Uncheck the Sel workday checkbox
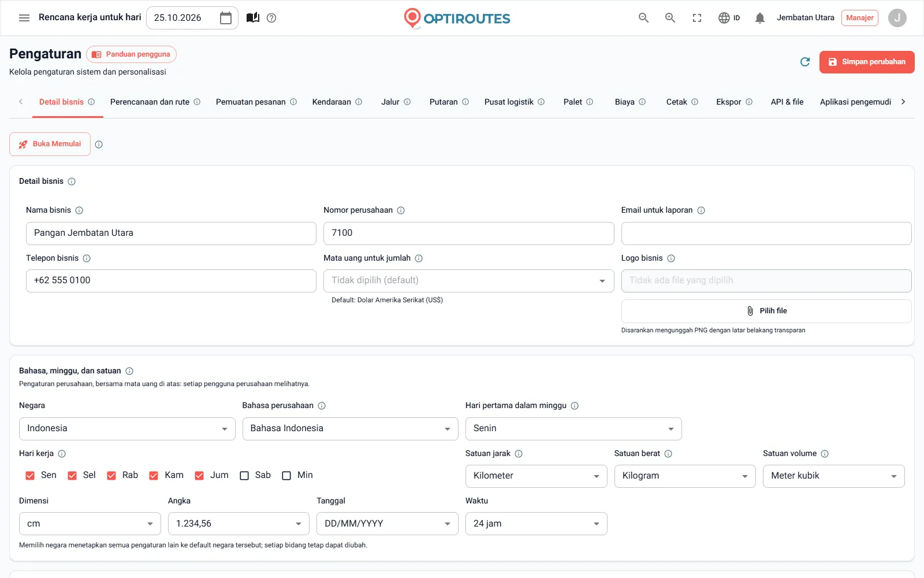The height and width of the screenshot is (578, 924). tap(72, 476)
